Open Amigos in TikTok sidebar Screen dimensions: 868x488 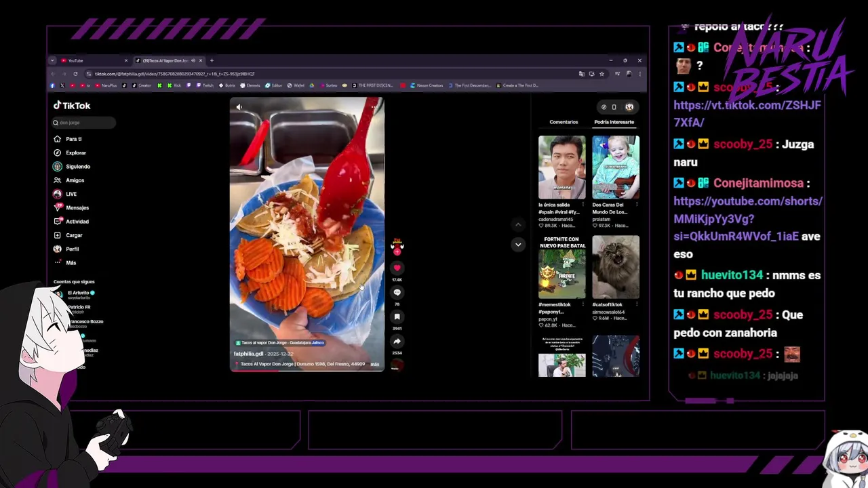tap(69, 180)
